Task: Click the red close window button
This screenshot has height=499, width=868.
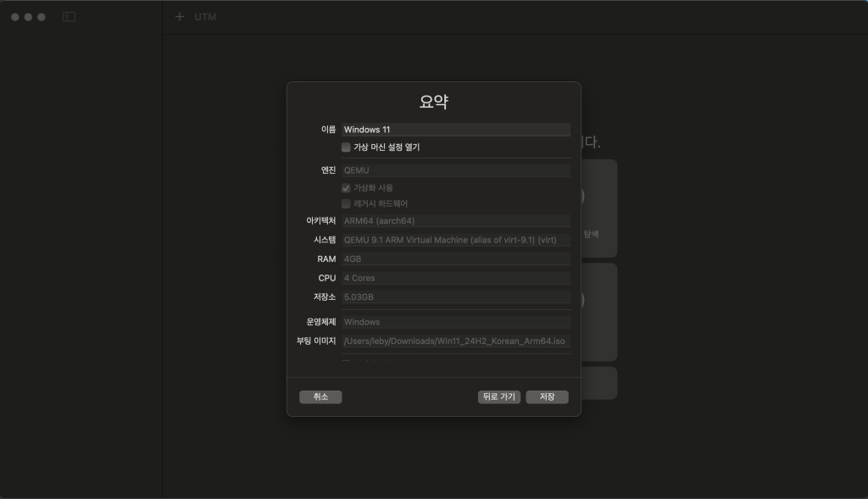Action: tap(15, 17)
